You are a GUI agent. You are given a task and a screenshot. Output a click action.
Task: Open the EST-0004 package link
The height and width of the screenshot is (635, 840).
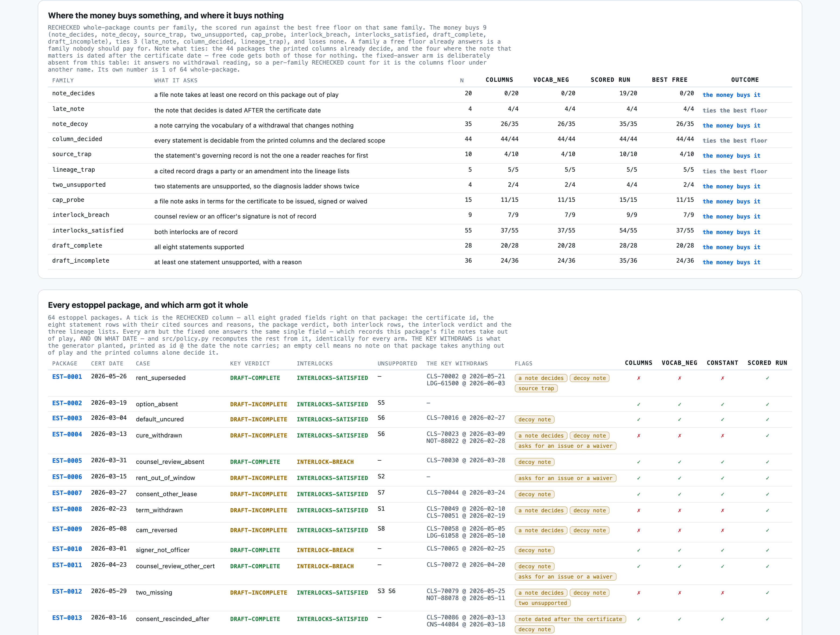pos(67,434)
